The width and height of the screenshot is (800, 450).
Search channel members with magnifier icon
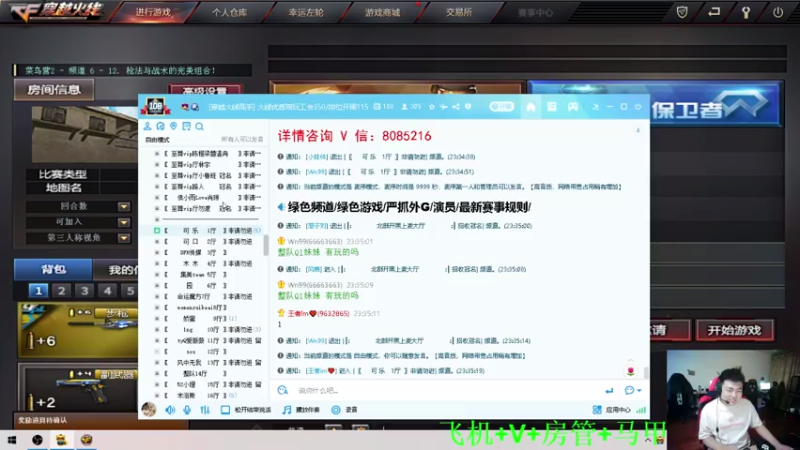pos(199,126)
